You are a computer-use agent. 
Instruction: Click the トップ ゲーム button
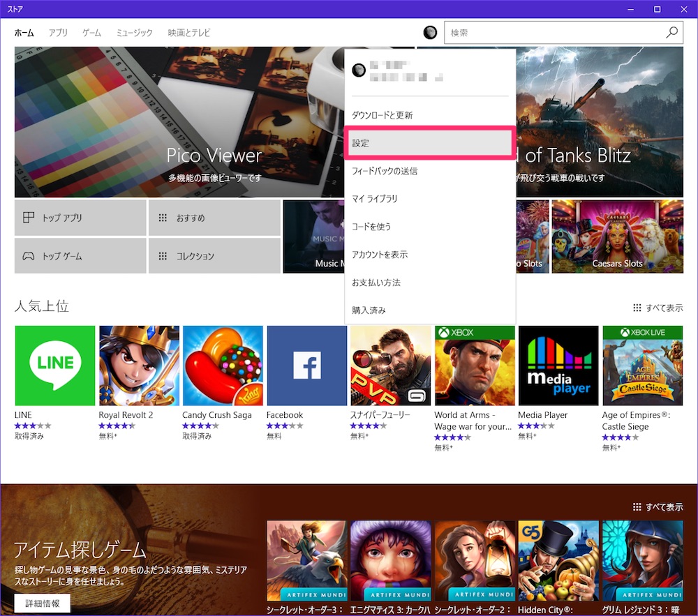point(80,256)
